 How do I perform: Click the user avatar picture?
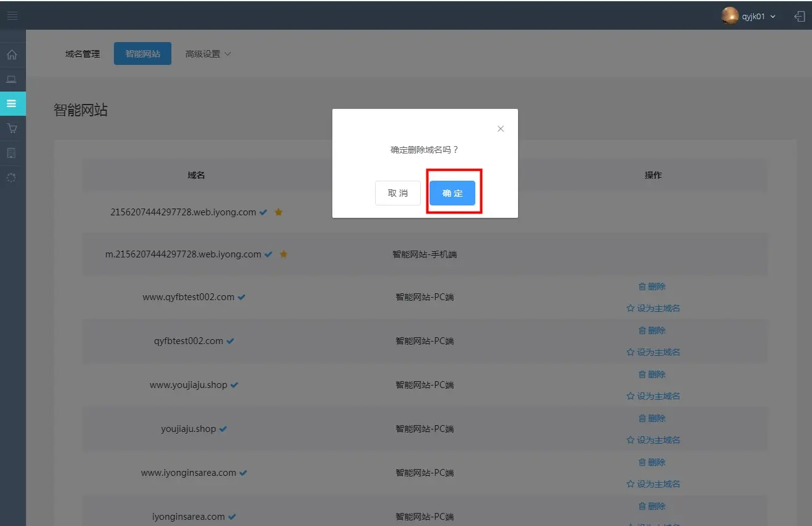730,16
